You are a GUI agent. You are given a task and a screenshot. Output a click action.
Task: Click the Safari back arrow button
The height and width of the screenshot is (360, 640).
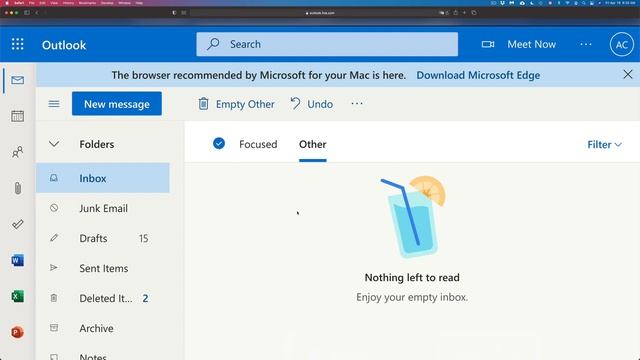(37, 13)
